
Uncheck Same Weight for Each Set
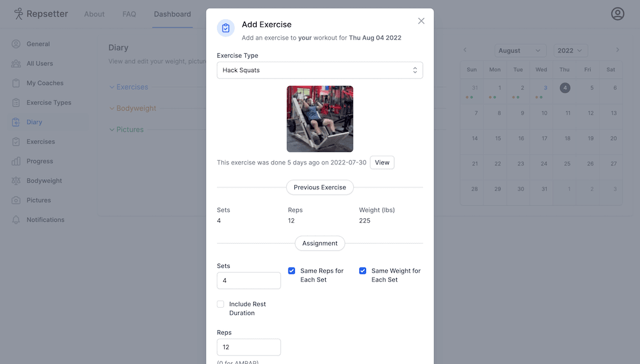click(362, 271)
